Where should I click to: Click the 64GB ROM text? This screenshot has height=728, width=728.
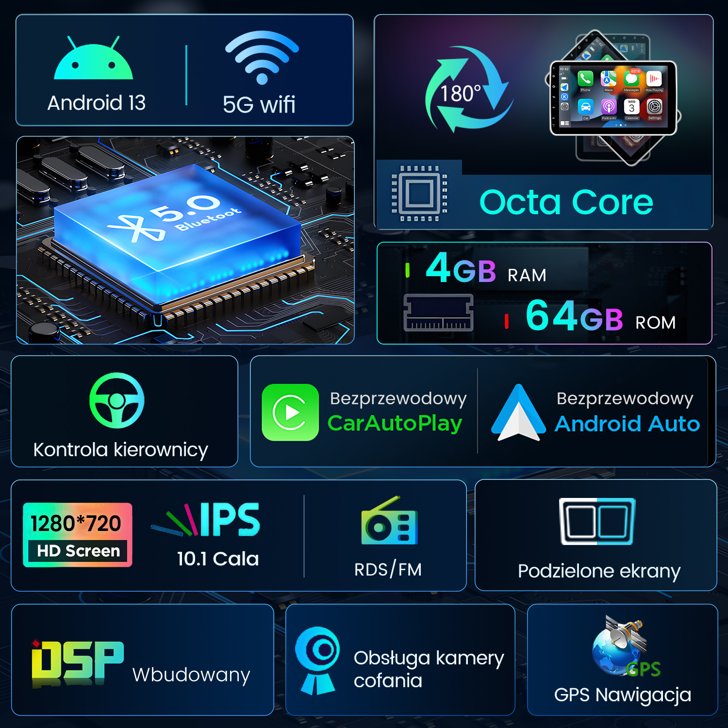(600, 316)
